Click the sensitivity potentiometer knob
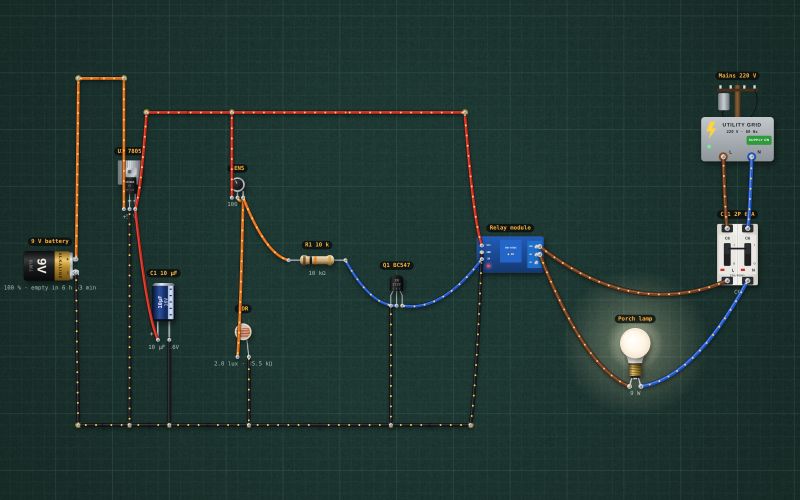 pos(238,184)
